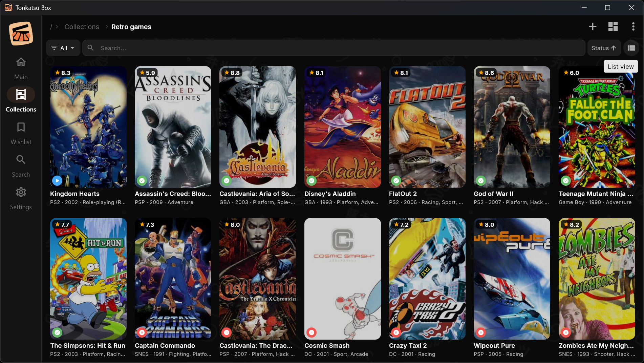The width and height of the screenshot is (644, 363).
Task: Click Castlevania Dracula X Chronicles paused icon
Action: (227, 332)
